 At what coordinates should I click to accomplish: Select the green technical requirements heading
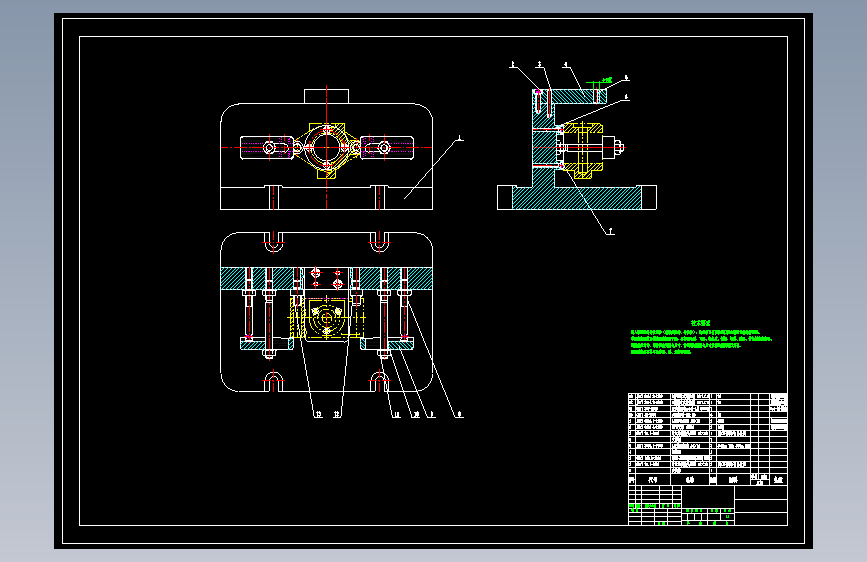[701, 323]
